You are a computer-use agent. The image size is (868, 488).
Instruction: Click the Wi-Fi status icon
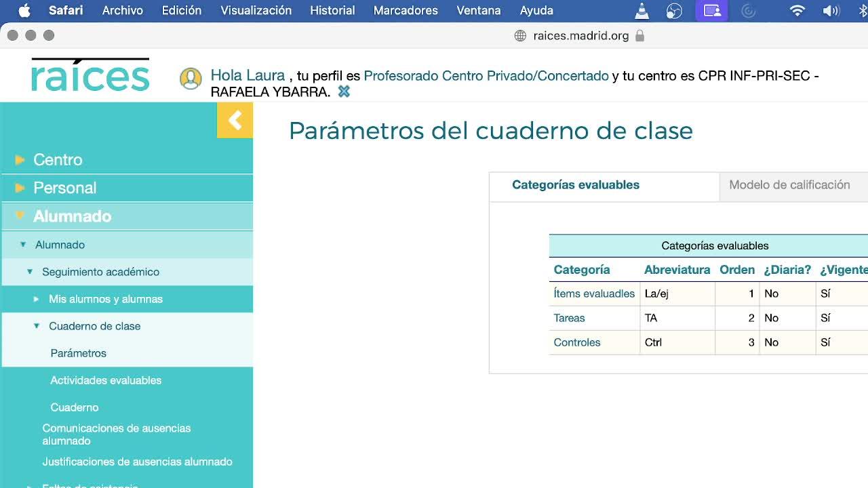[x=797, y=11]
